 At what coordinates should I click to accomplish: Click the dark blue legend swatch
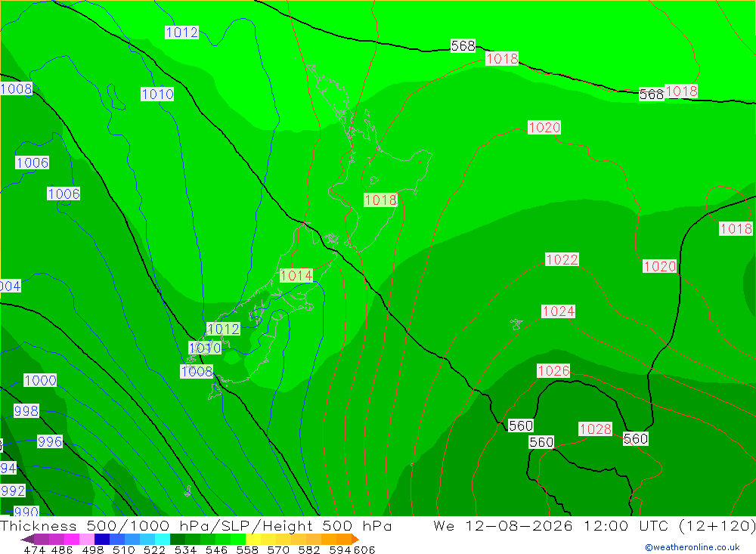102,539
